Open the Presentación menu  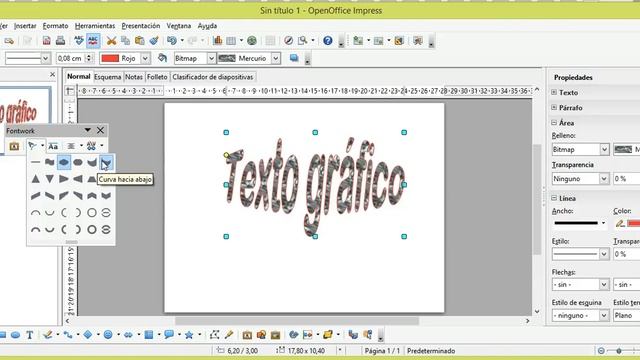tap(141, 26)
